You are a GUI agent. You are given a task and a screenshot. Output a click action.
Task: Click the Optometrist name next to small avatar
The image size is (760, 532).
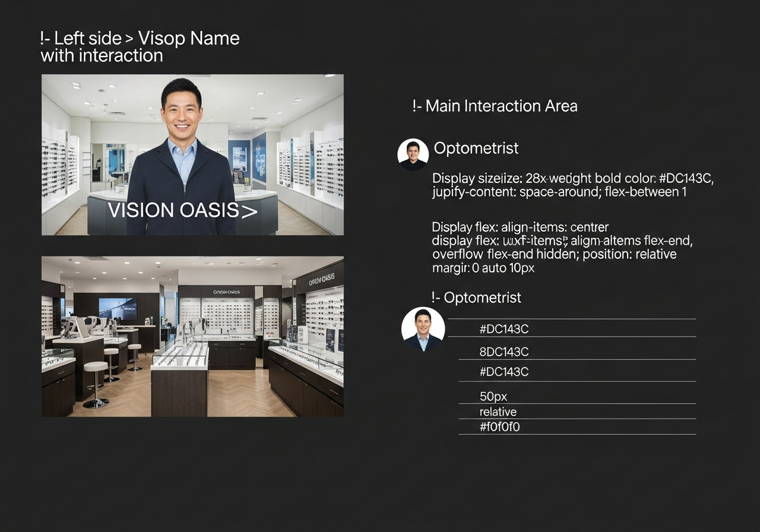click(476, 148)
